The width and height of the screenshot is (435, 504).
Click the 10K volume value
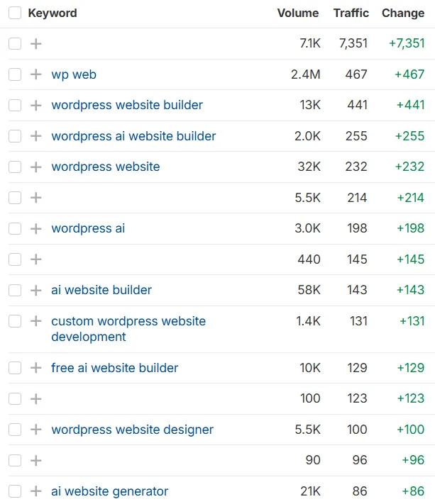click(310, 368)
